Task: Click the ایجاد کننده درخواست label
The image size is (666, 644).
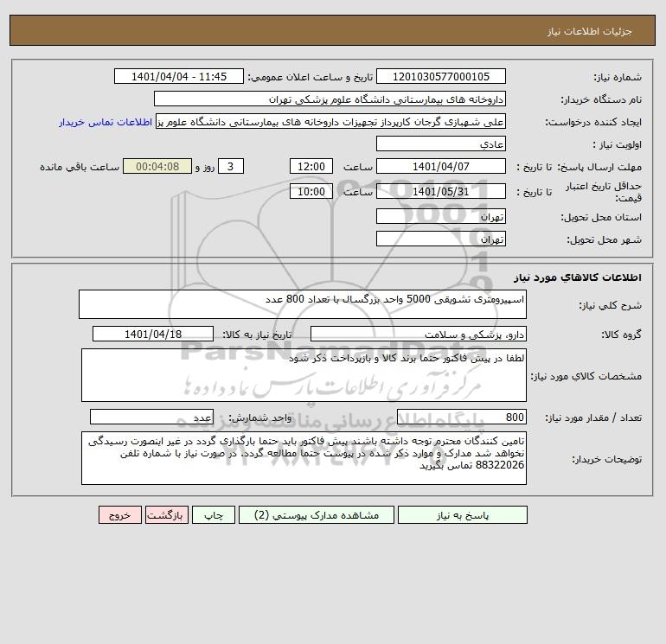Action: (593, 122)
